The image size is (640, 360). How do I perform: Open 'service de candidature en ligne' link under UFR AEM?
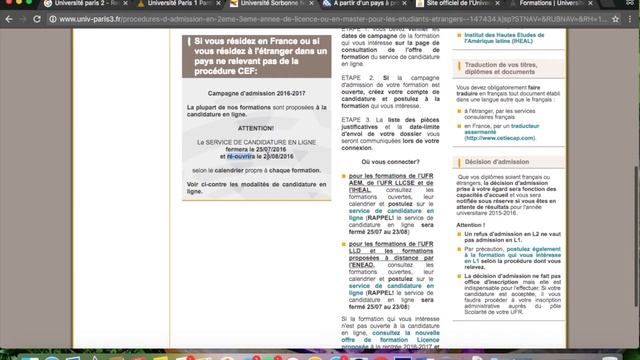pyautogui.click(x=391, y=214)
